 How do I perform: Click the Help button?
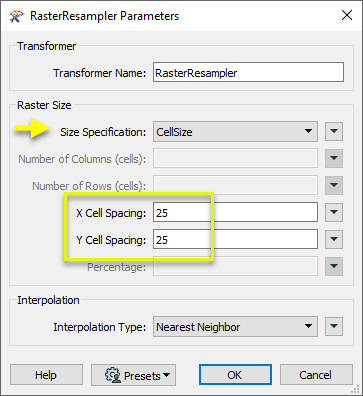tap(46, 375)
